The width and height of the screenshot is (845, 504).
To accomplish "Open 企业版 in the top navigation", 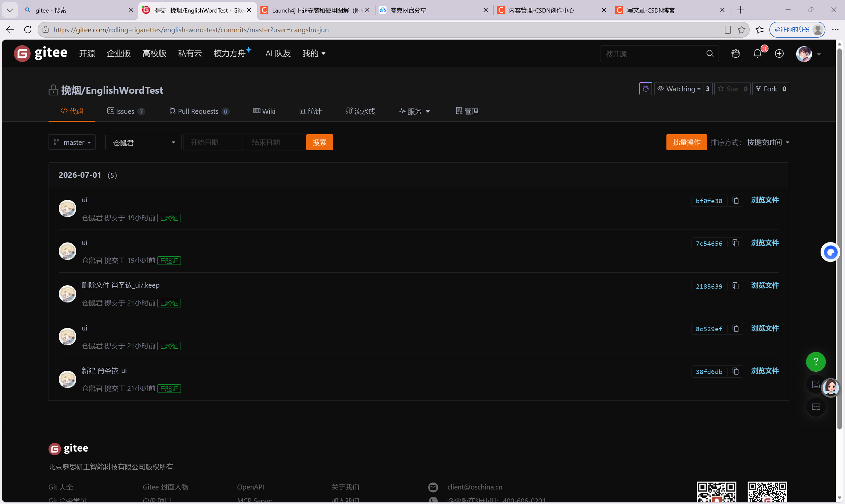I will pos(118,53).
